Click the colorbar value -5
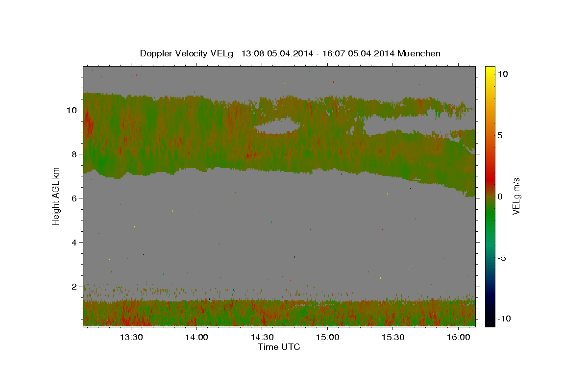The image size is (588, 392). (502, 258)
